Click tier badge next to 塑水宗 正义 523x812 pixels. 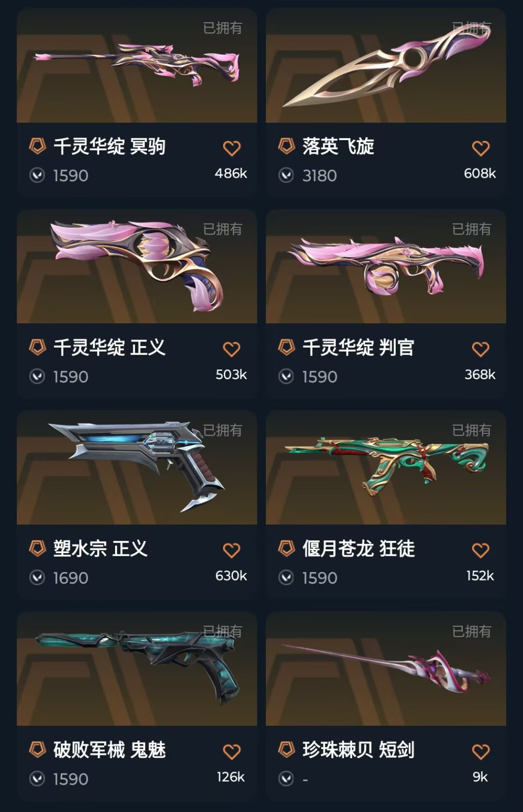[38, 549]
